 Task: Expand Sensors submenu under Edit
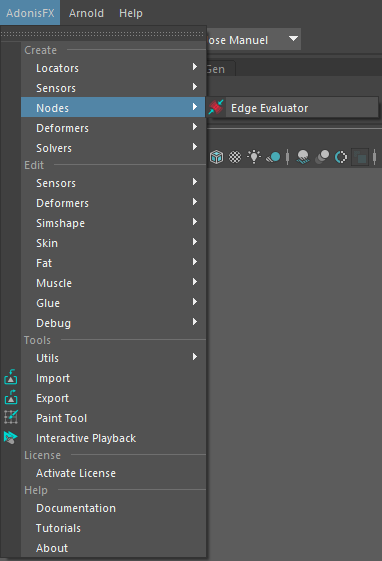[113, 183]
